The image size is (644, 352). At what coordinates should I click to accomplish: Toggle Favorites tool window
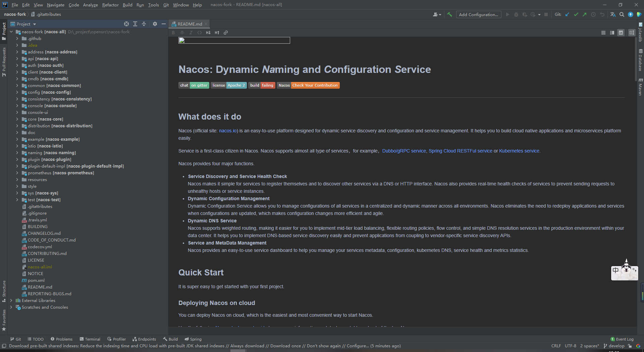[x=4, y=320]
